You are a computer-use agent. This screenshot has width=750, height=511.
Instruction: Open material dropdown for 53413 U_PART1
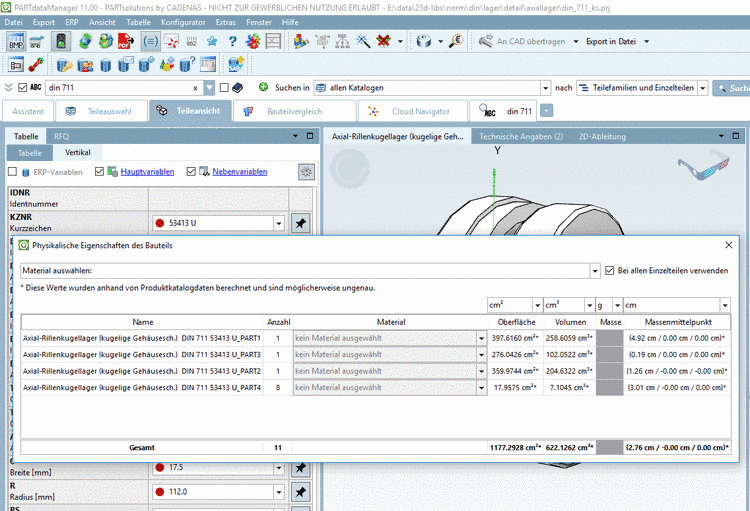[x=481, y=338]
